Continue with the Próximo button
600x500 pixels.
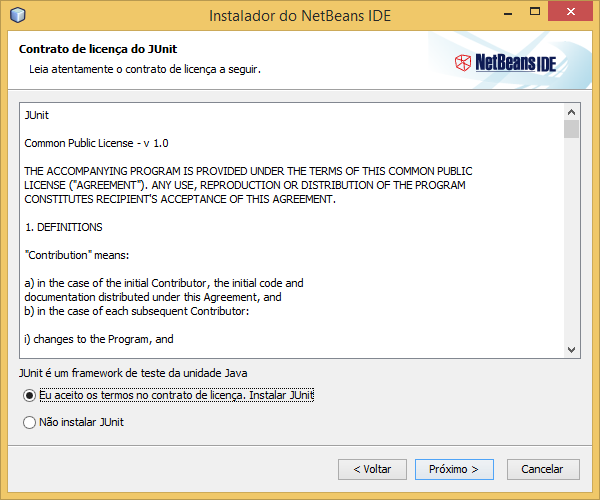(x=454, y=469)
